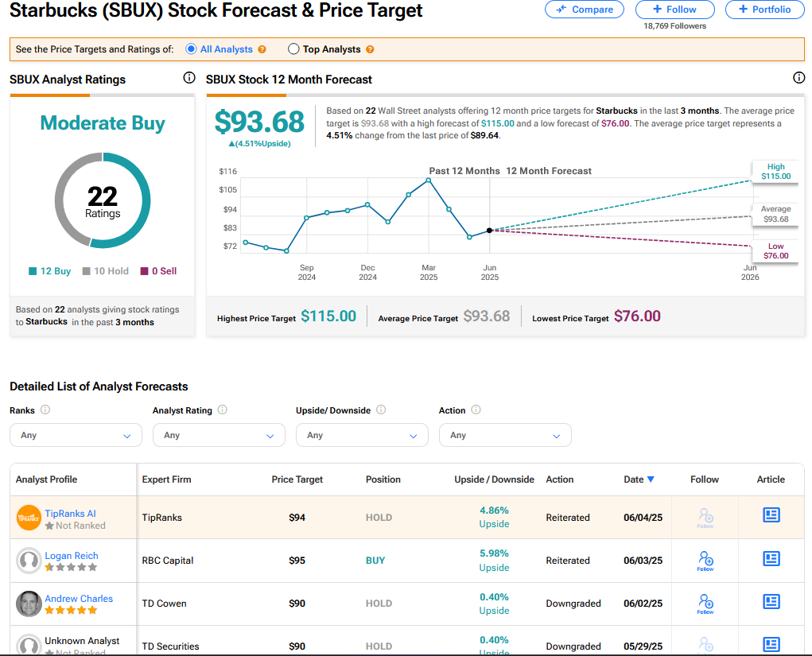Image resolution: width=812 pixels, height=656 pixels.
Task: Sort by the Price Target column header
Action: tap(297, 479)
